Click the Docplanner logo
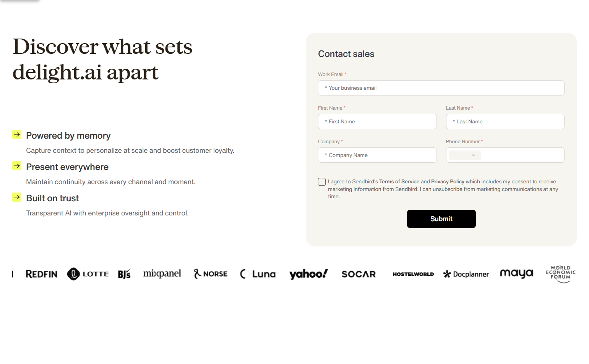Screen dimensions: 589x364 point(466,274)
